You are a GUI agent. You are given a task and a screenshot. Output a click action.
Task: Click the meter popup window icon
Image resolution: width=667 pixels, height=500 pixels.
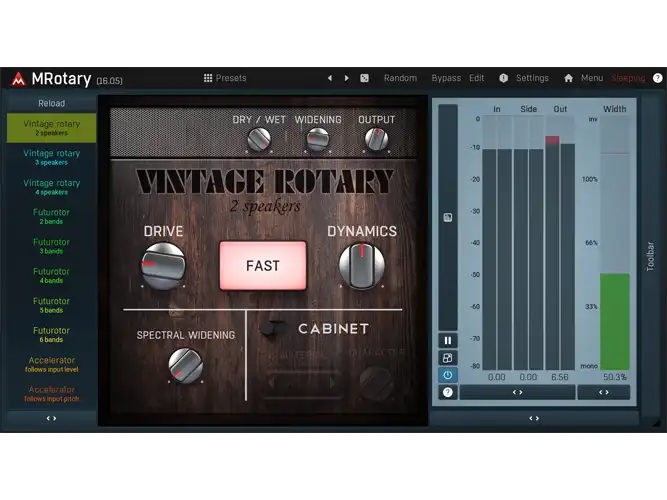(448, 358)
